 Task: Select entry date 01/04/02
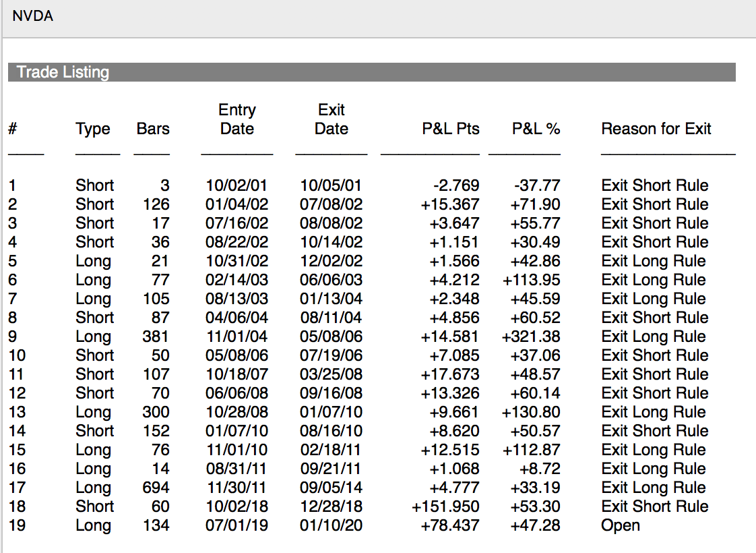[237, 204]
